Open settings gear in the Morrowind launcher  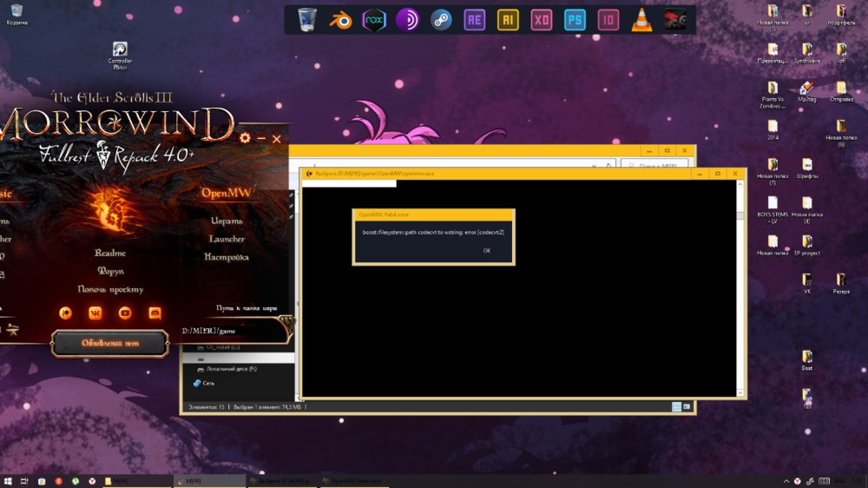pyautogui.click(x=246, y=138)
